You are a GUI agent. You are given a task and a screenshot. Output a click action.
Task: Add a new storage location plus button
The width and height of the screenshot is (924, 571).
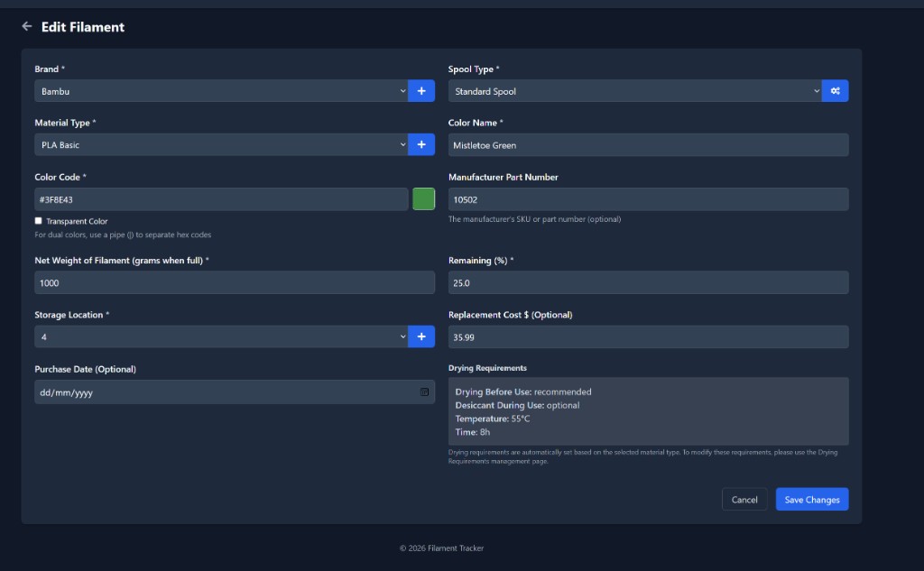coord(421,336)
